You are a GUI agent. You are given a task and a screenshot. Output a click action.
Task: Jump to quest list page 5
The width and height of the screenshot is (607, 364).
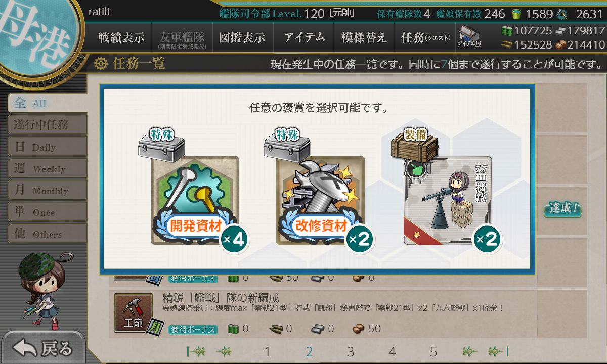433,352
